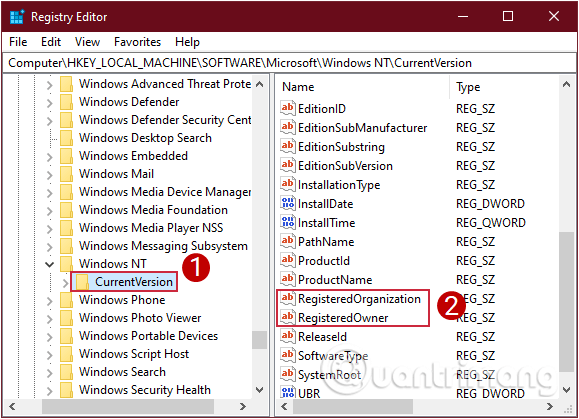Screen dimensions: 579x419
Task: Click the tree pane horizontal scrollbar thumb
Action: point(128,406)
